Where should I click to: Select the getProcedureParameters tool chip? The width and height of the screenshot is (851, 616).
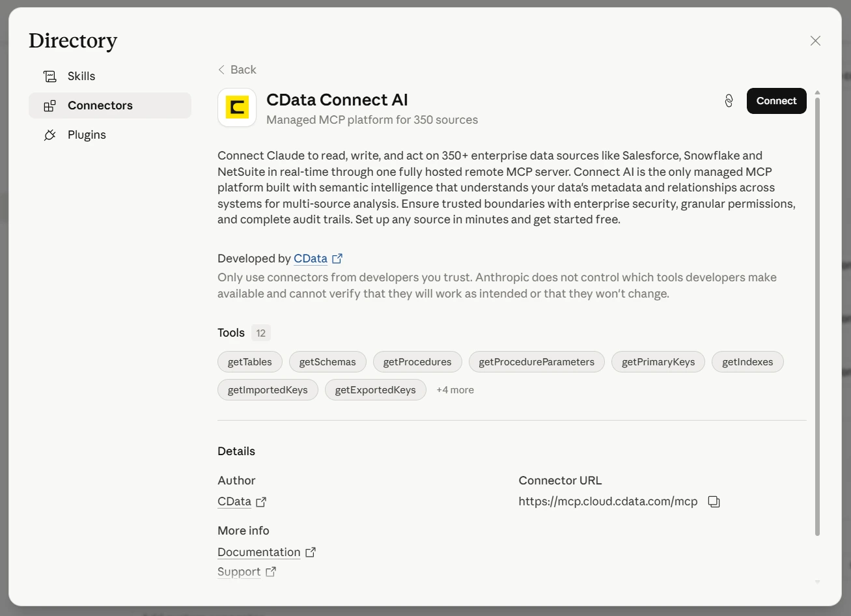pyautogui.click(x=537, y=362)
